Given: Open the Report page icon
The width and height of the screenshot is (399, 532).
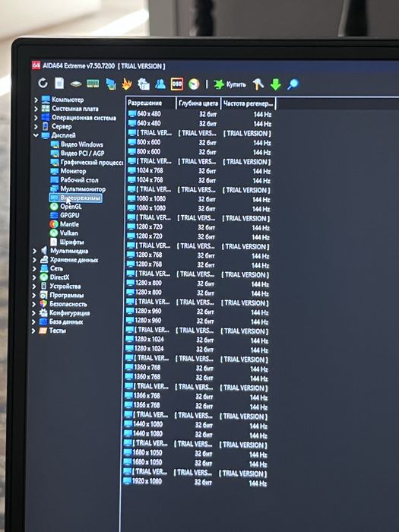Looking at the screenshot, I should tap(59, 83).
